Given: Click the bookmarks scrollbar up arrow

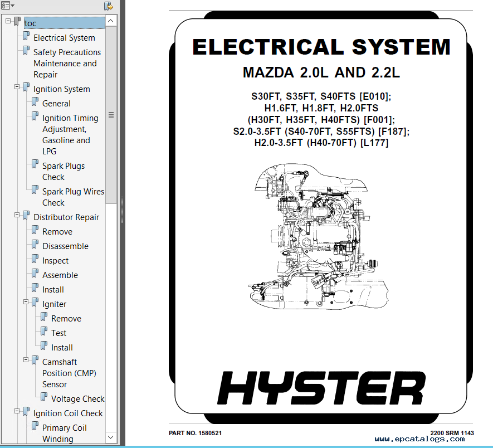Looking at the screenshot, I should pos(111,21).
